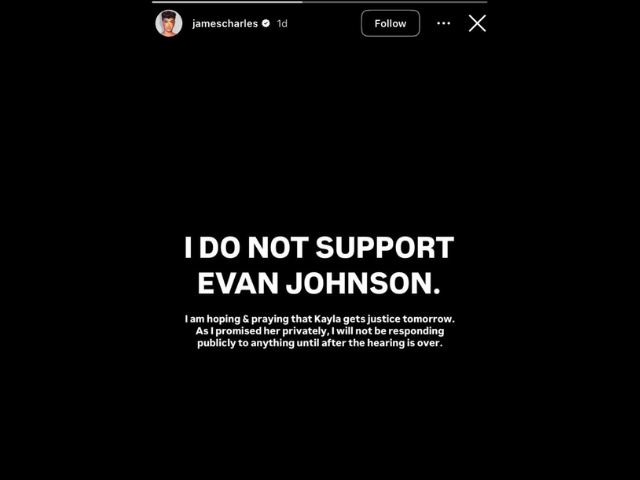Open the jamescharles profile avatar
The height and width of the screenshot is (480, 640).
pyautogui.click(x=169, y=23)
